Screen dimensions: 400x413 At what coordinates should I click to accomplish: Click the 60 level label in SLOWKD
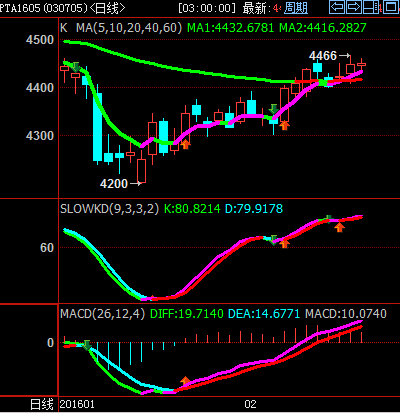coord(47,248)
